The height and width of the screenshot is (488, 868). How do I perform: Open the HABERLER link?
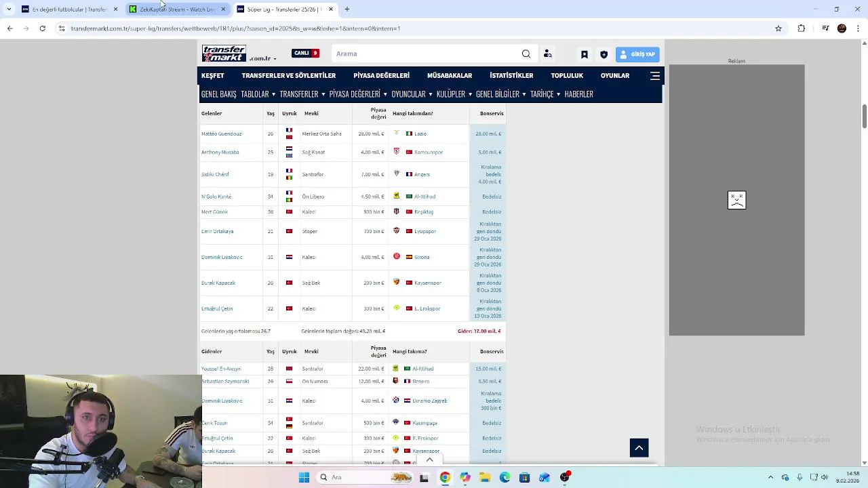tap(578, 94)
